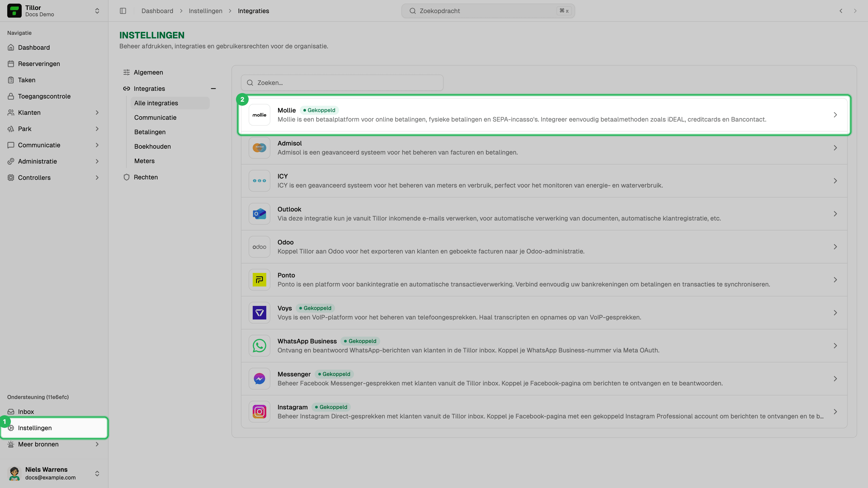Click the Algemeen sliders icon
The image size is (868, 488).
126,72
